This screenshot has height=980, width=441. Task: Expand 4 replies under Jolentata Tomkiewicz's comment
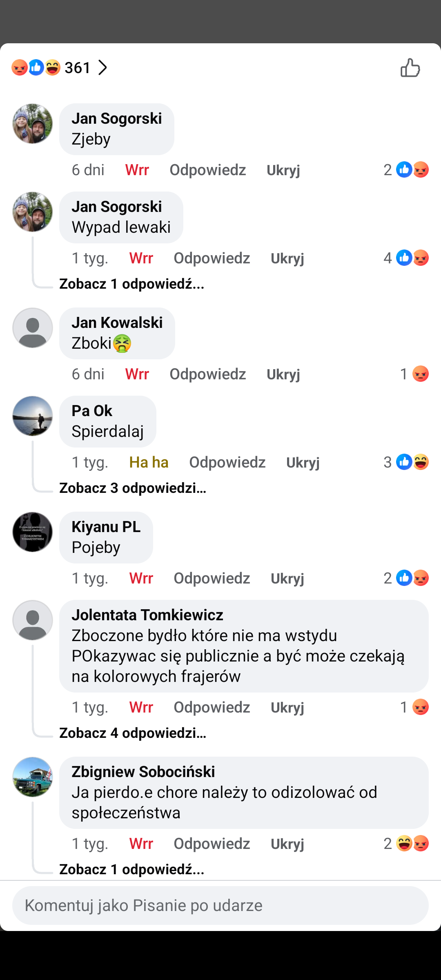[133, 733]
